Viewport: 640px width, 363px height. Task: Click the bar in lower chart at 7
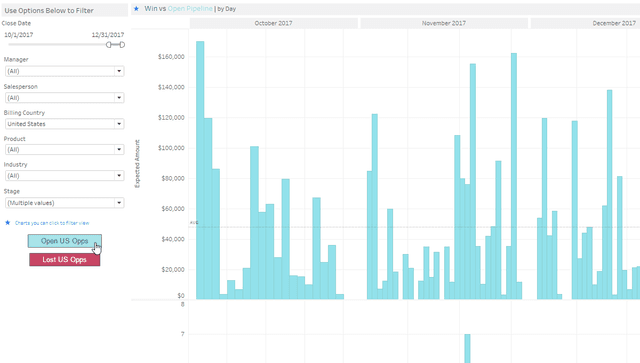(x=467, y=348)
